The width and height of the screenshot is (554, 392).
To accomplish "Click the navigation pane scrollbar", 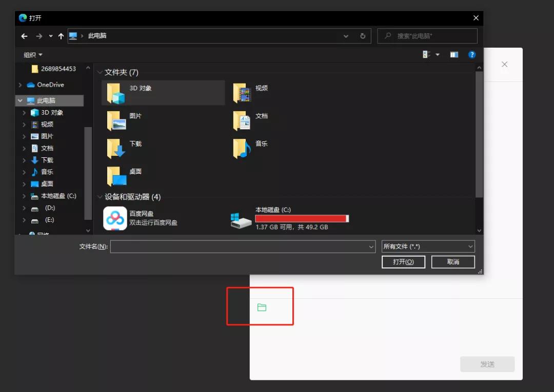I will tap(88, 173).
